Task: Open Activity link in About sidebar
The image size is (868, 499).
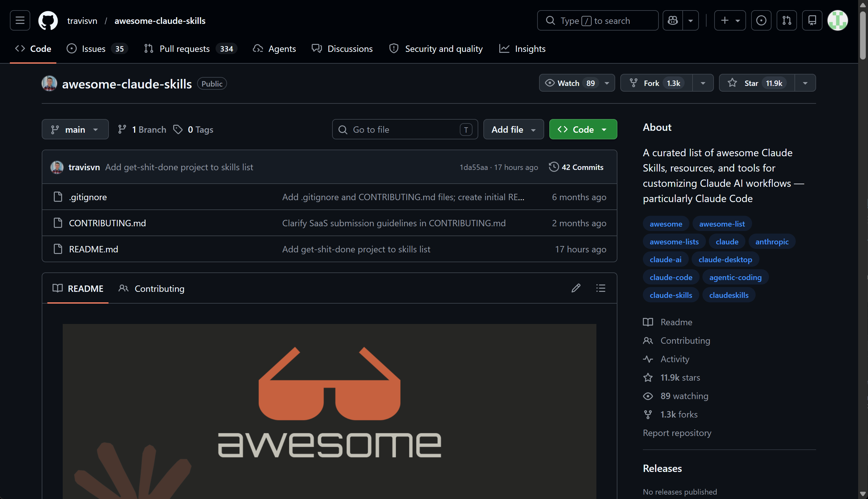Action: 666,359
